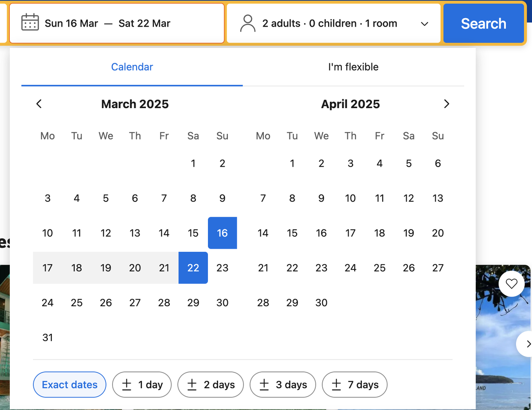Select the Calendar tab
The width and height of the screenshot is (532, 410).
[x=132, y=67]
